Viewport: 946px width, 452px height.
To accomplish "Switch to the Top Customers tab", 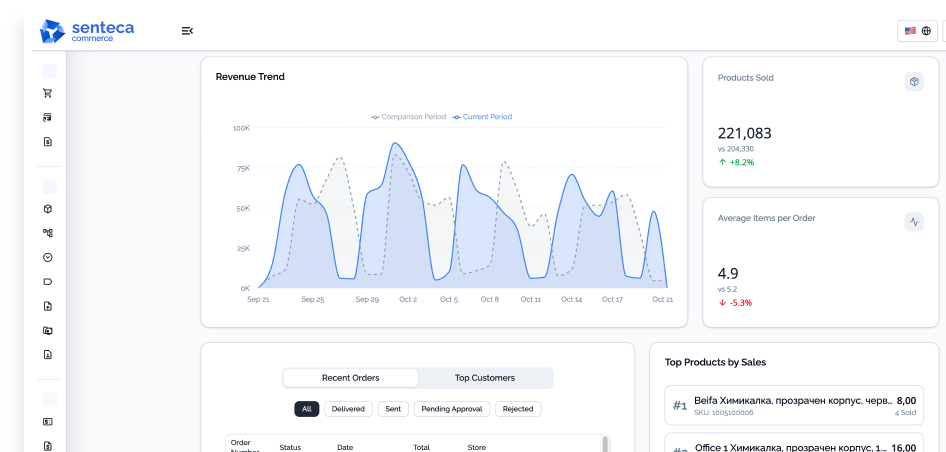I will [x=484, y=378].
